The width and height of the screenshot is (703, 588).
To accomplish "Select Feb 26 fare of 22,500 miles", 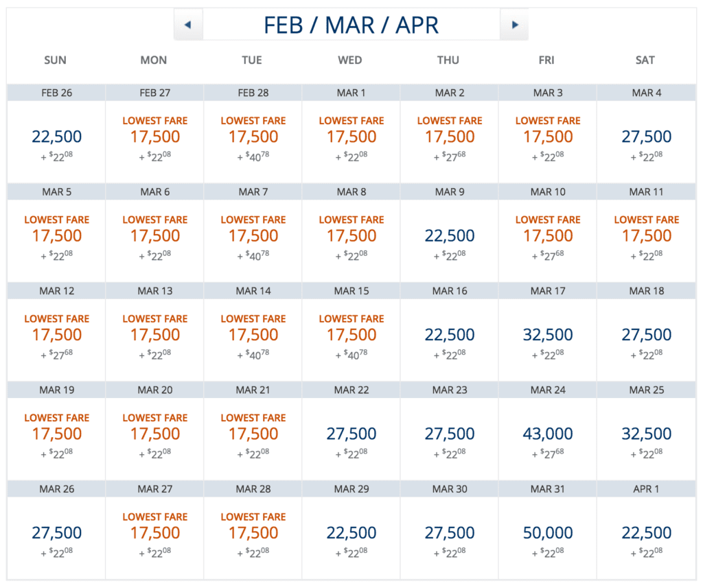I will pos(56,137).
